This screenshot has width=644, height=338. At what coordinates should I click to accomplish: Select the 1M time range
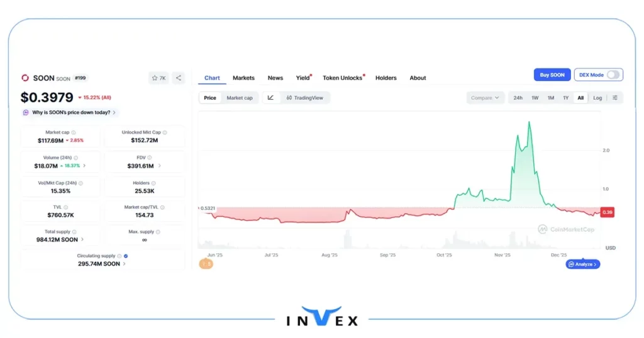(x=550, y=97)
